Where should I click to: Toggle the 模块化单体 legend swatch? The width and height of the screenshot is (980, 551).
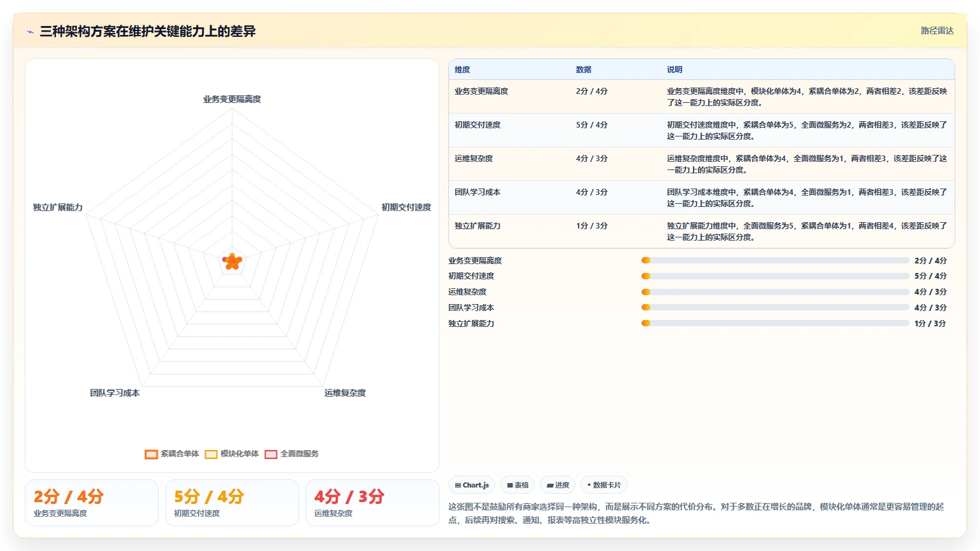(x=211, y=454)
